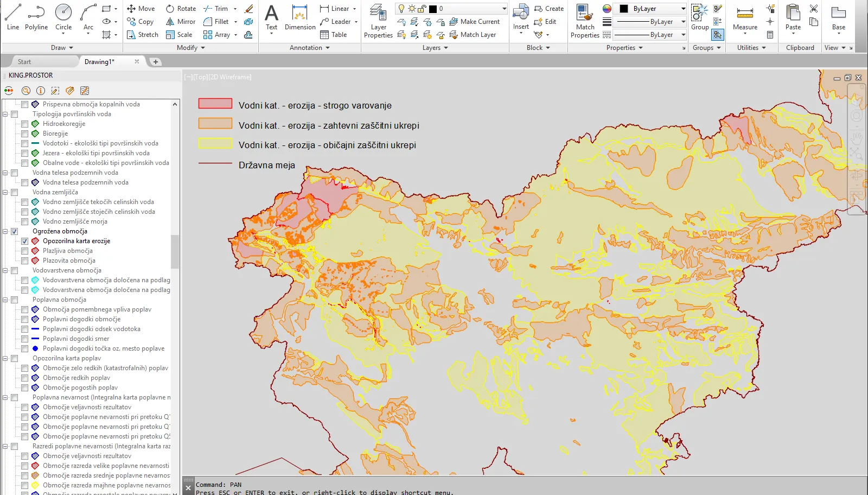Collapse the Ogrožena območja tree group
868x495 pixels.
(5, 231)
